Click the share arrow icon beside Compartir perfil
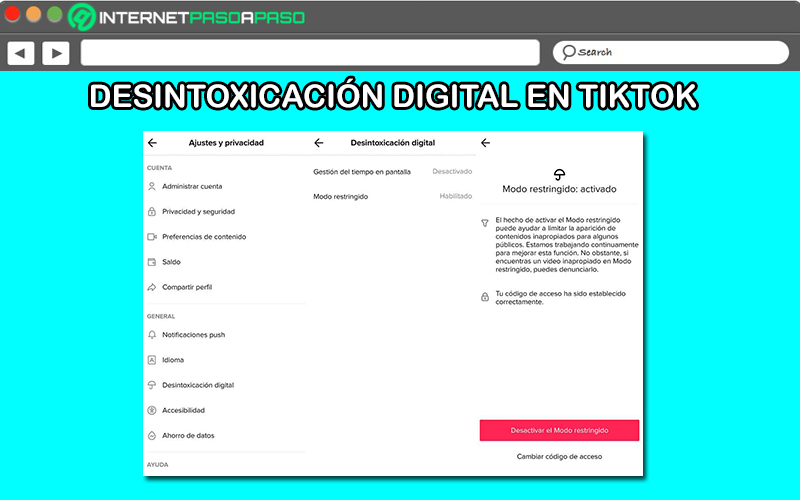800x500 pixels. pos(152,287)
